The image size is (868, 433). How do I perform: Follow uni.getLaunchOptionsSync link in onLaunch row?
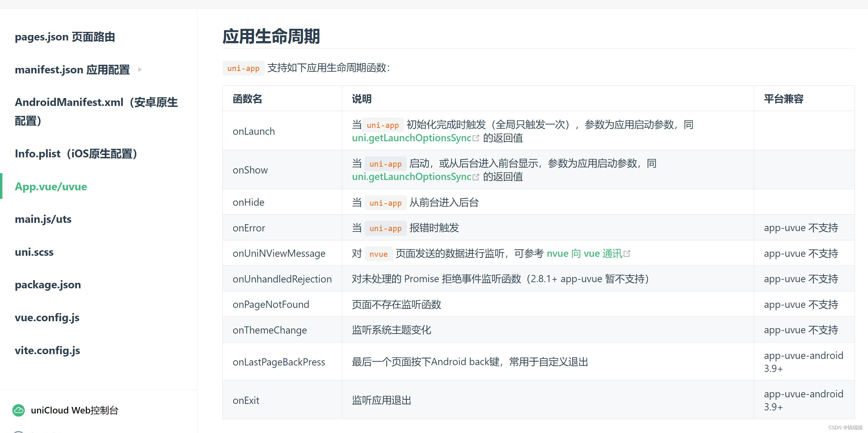coord(412,138)
